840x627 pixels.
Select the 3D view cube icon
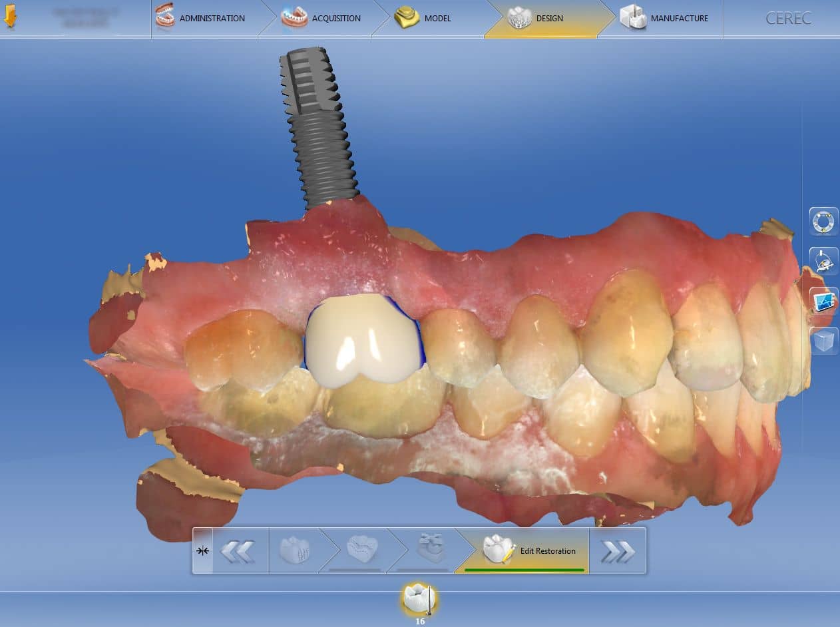[x=823, y=341]
